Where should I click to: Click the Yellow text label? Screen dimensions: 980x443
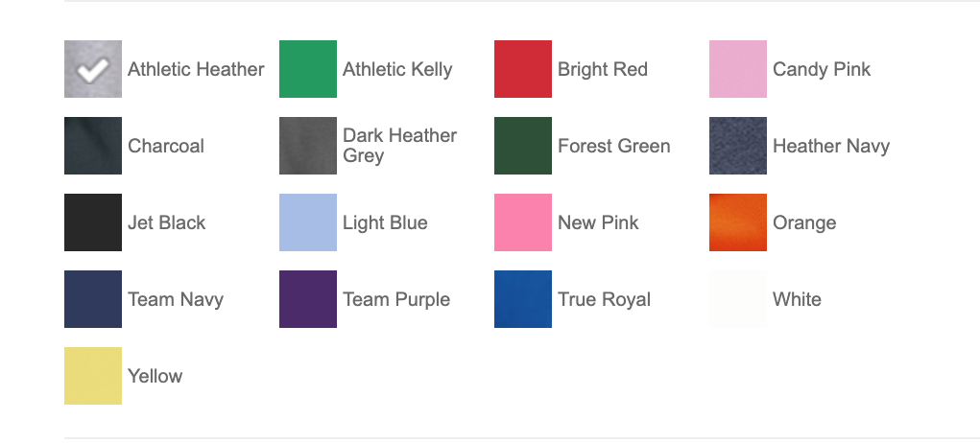(x=155, y=377)
